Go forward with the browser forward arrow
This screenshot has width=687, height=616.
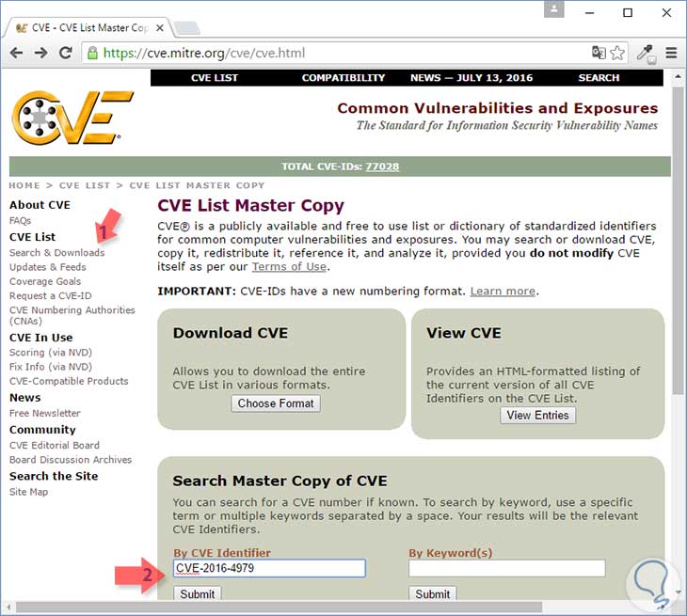tap(41, 53)
